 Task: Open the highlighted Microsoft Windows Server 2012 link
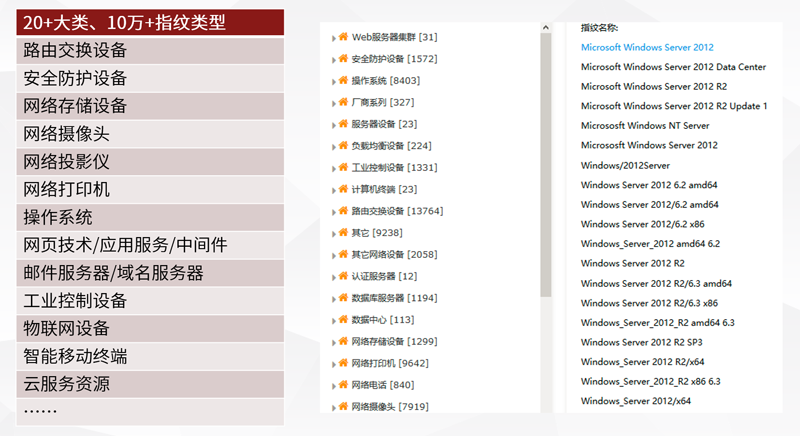click(x=647, y=47)
